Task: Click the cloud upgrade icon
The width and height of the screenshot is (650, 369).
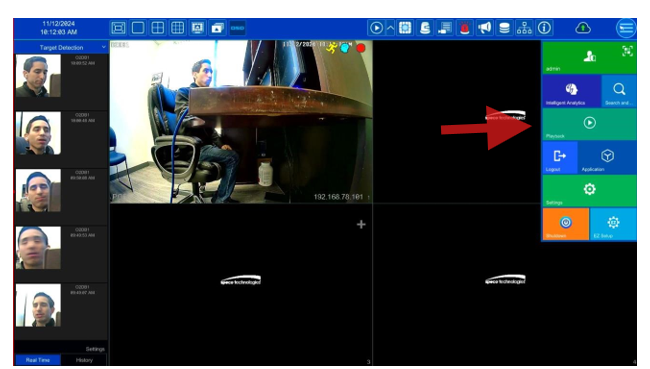Action: (x=583, y=28)
